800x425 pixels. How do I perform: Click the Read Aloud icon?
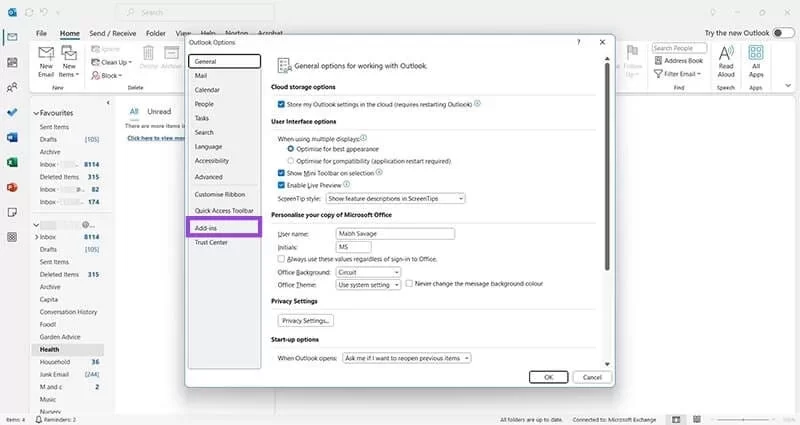tap(726, 62)
